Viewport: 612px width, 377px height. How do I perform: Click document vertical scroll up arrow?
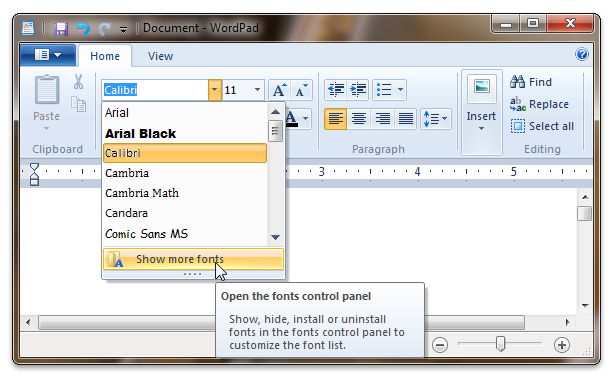coord(585,197)
